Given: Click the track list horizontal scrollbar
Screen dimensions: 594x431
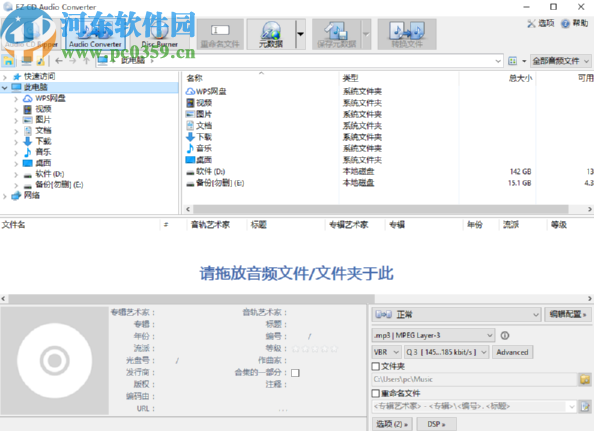Looking at the screenshot, I should [192, 299].
